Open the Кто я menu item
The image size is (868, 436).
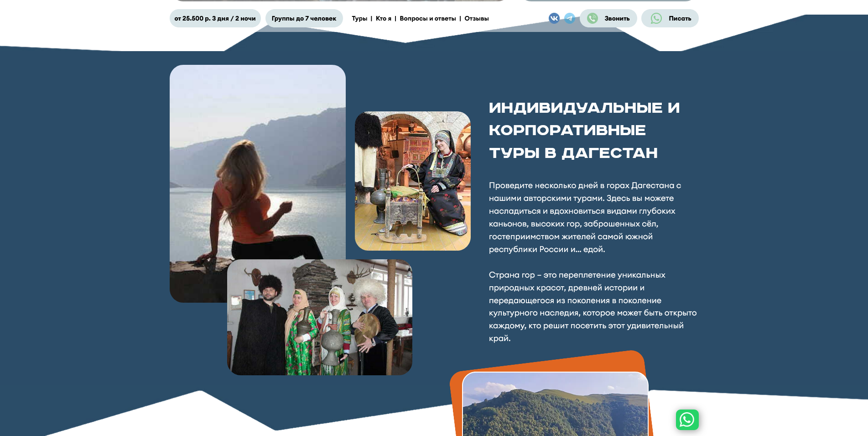coord(384,19)
